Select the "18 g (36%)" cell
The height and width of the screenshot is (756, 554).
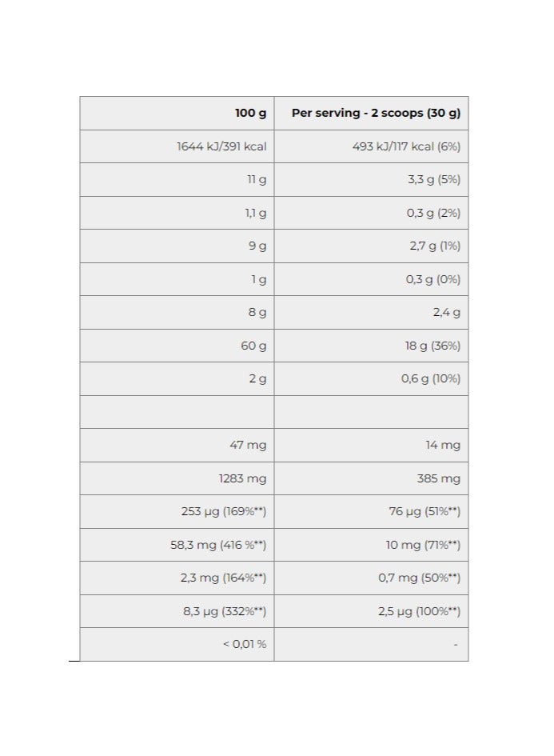[433, 346]
